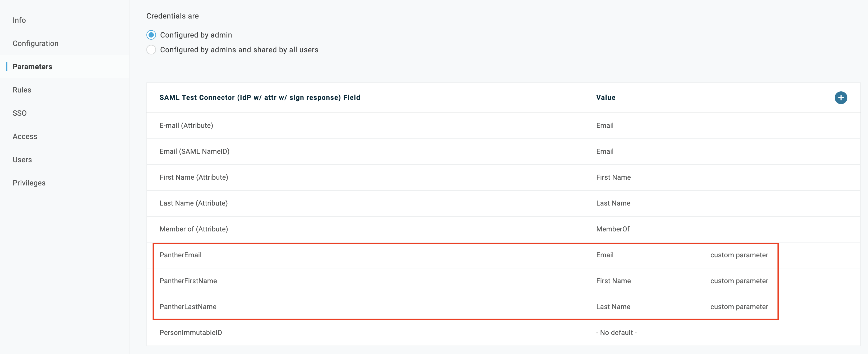868x354 pixels.
Task: Open the E-mail (Attribute) parameter row
Action: [x=186, y=126]
